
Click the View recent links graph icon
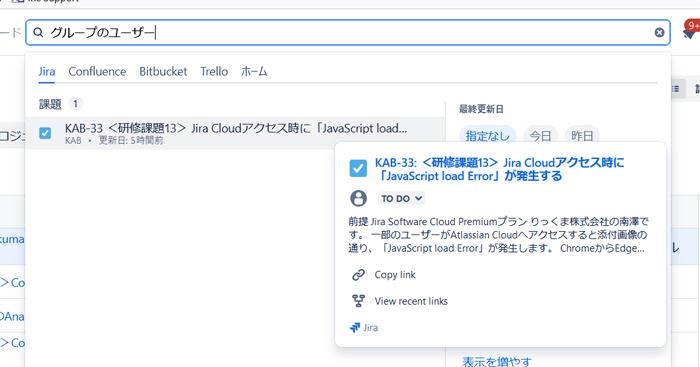tap(358, 301)
